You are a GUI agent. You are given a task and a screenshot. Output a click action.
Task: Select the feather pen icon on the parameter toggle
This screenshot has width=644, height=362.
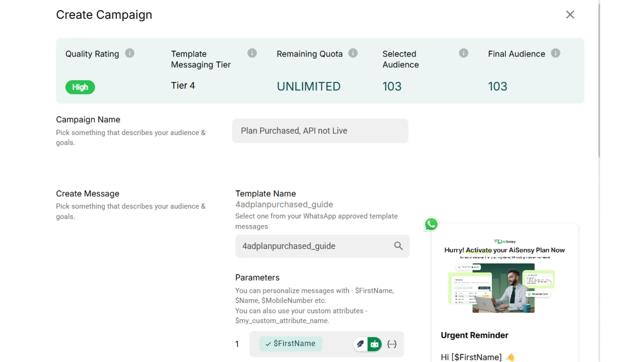361,344
